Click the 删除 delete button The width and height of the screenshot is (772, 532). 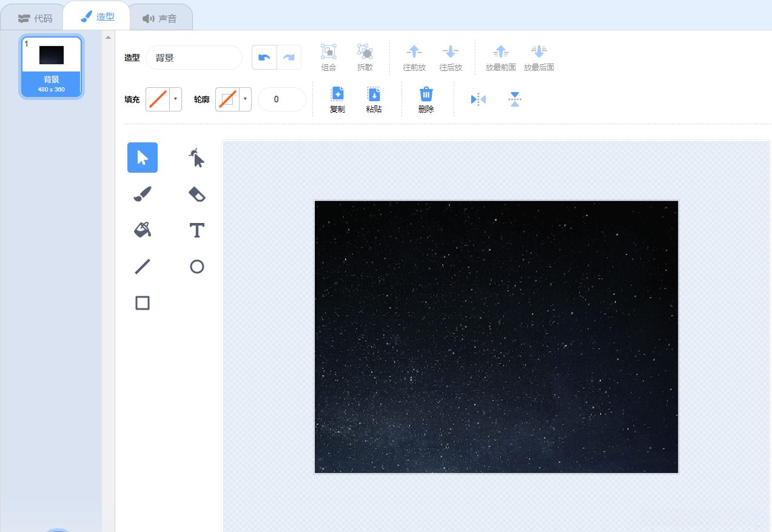tap(426, 100)
